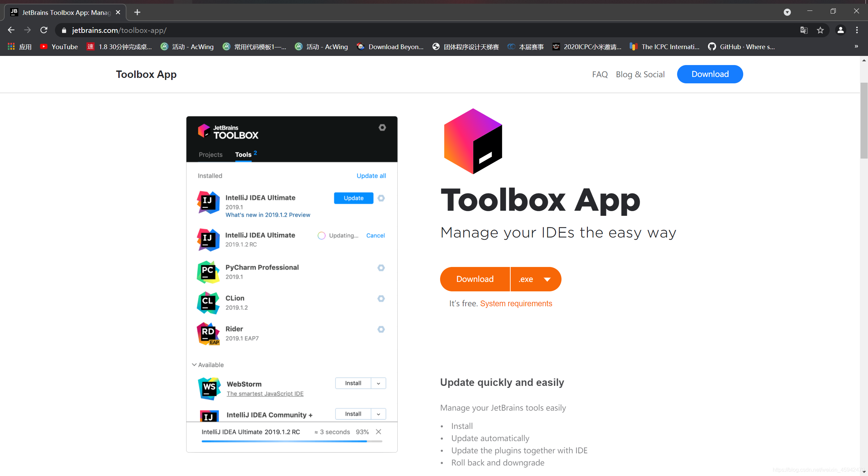The height and width of the screenshot is (476, 868).
Task: Click the WebStorm logo icon
Action: click(209, 388)
